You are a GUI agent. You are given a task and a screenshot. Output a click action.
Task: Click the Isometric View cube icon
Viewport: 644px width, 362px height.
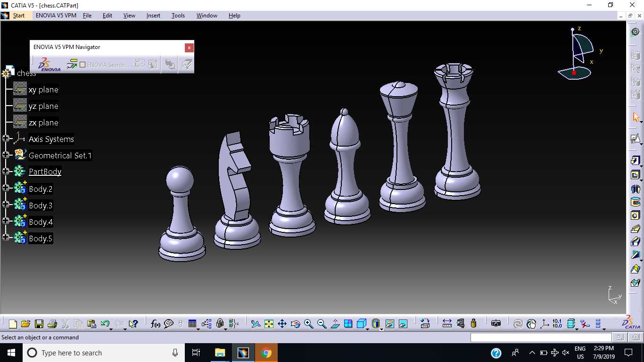click(x=362, y=324)
